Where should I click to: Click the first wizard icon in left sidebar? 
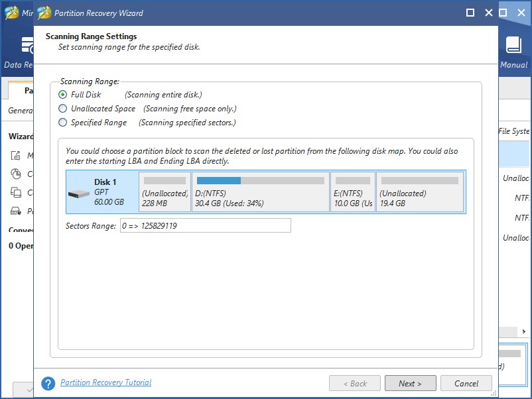(16, 156)
